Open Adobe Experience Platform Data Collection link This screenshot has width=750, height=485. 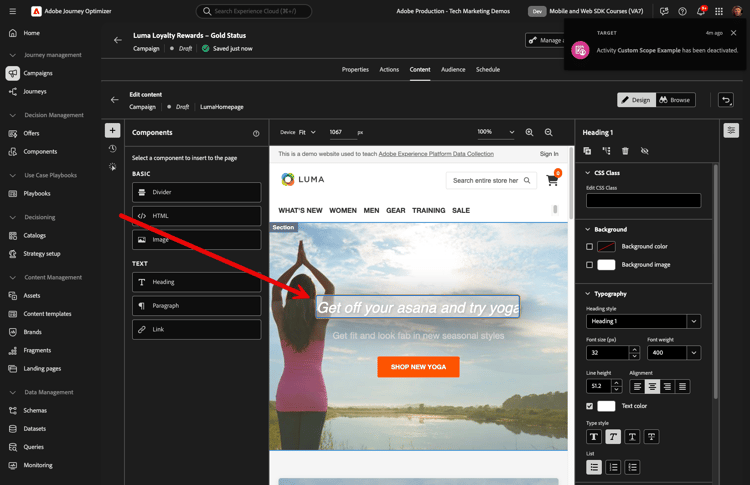pos(436,154)
